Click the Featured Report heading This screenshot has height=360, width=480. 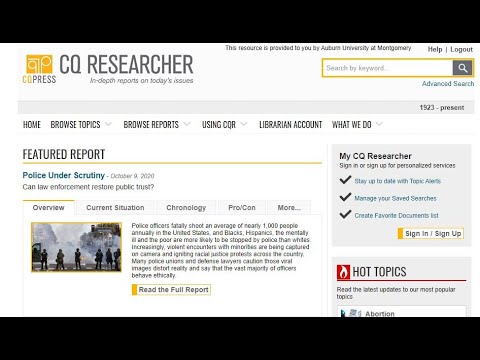tap(64, 154)
